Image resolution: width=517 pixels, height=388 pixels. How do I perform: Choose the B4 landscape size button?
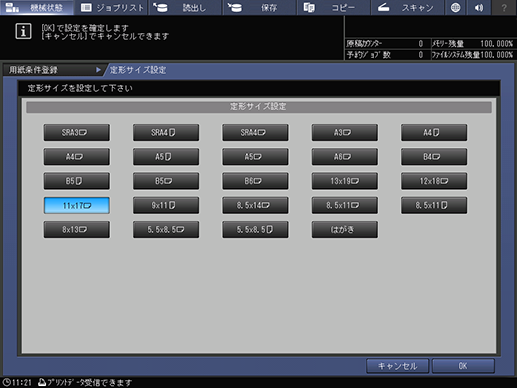pyautogui.click(x=434, y=157)
